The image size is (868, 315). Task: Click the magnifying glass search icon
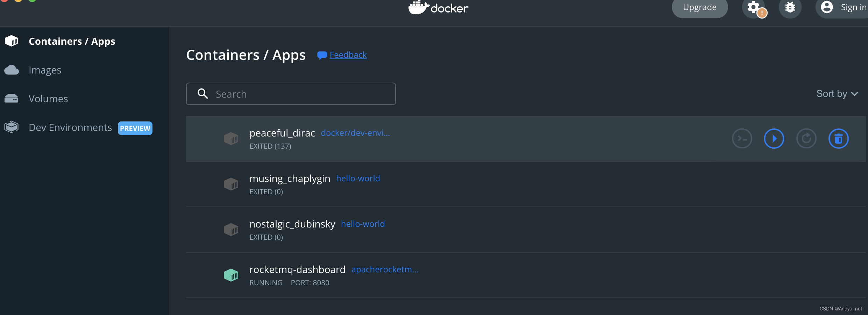[203, 93]
